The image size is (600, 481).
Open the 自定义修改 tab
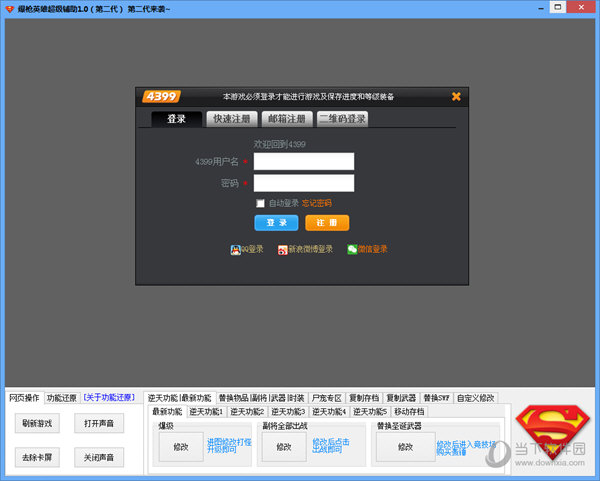[476, 398]
